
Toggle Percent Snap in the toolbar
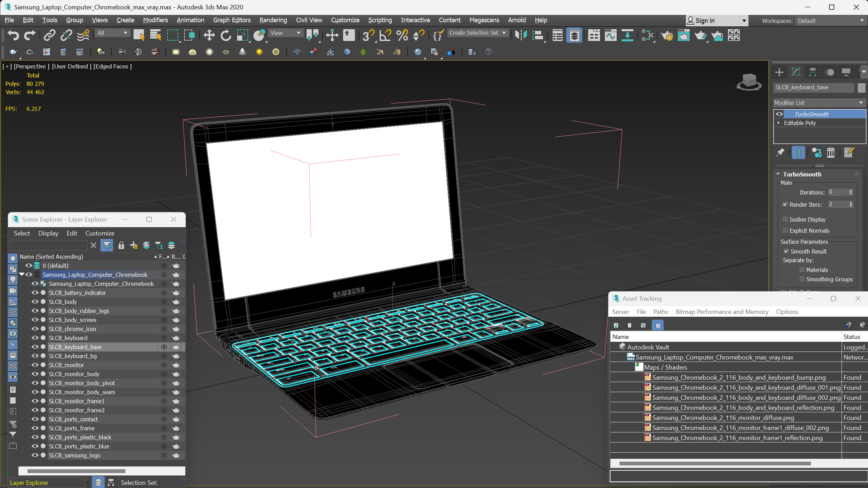click(402, 35)
